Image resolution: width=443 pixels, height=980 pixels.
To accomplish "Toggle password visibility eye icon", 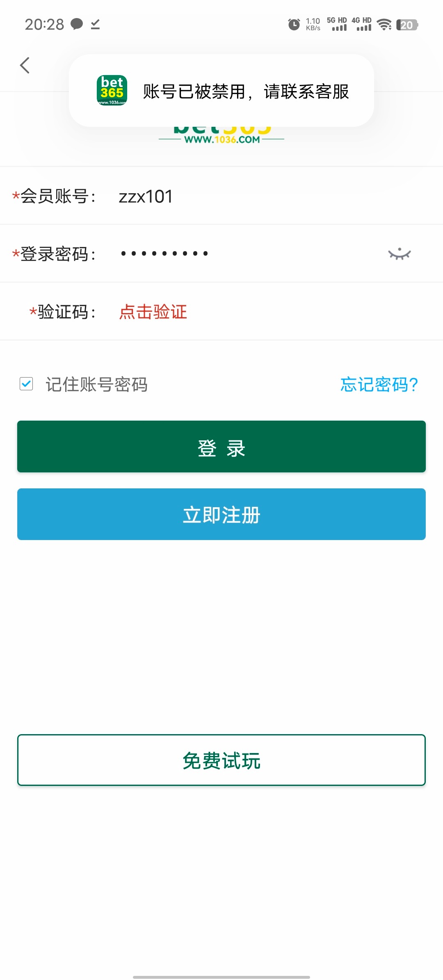I will [399, 254].
